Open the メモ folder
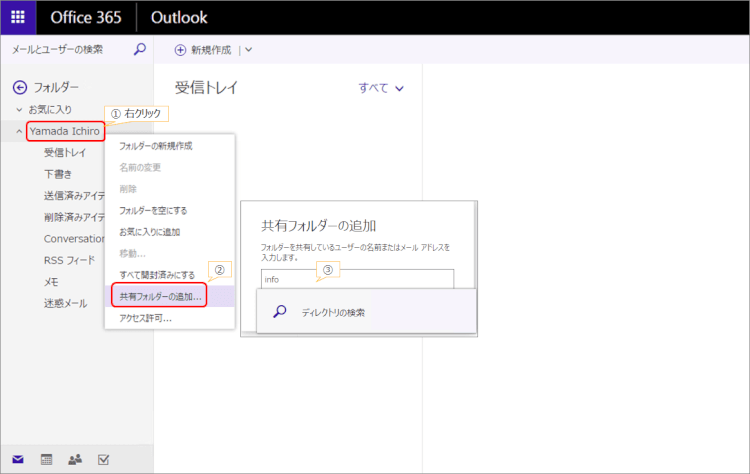The image size is (750, 474). [x=51, y=282]
